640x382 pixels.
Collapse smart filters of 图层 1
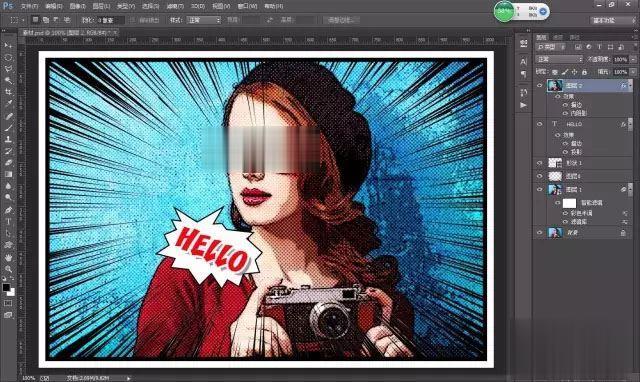(630, 189)
